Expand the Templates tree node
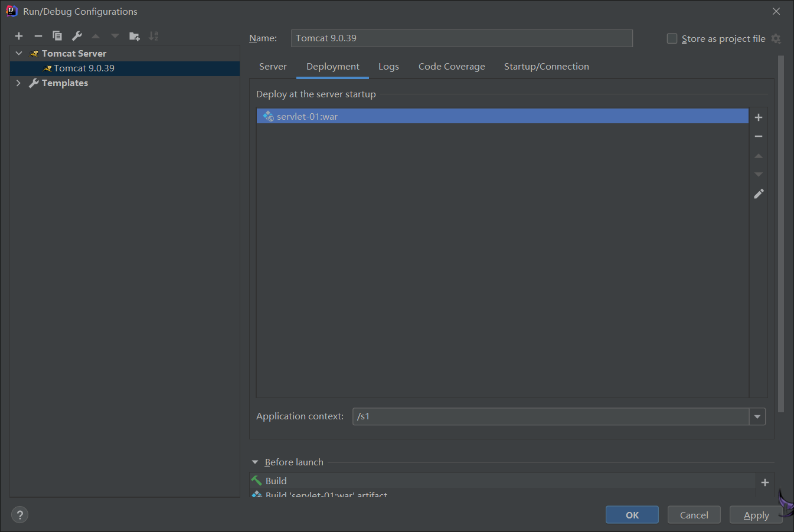Image resolution: width=794 pixels, height=532 pixels. tap(18, 83)
